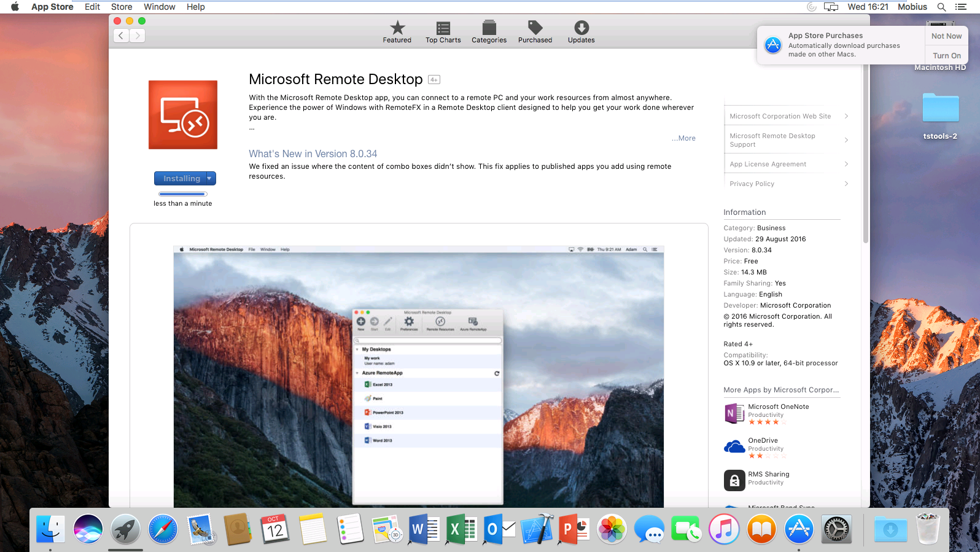980x552 pixels.
Task: Select the tstools-2 folder on desktop
Action: (941, 116)
